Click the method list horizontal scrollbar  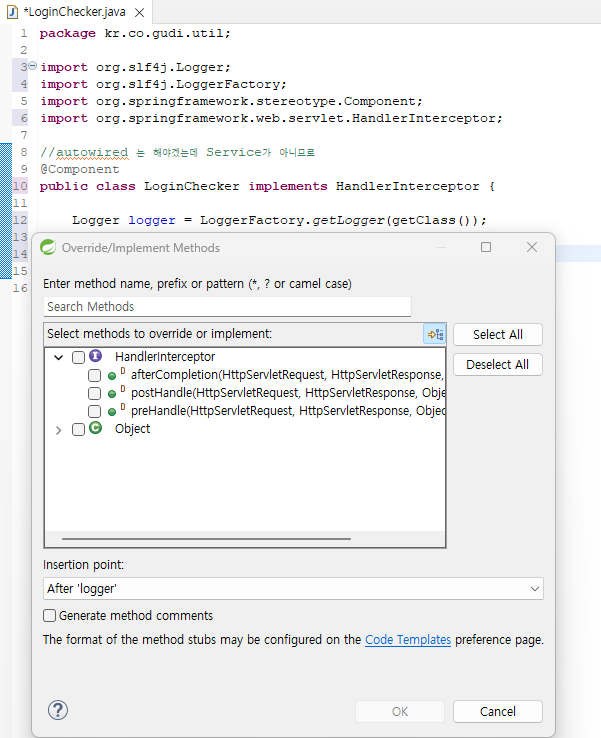pyautogui.click(x=206, y=538)
